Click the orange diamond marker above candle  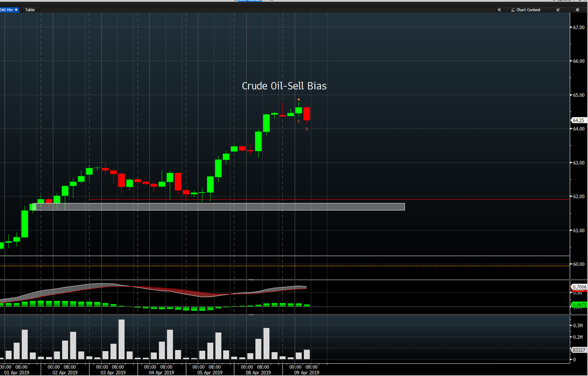pyautogui.click(x=298, y=100)
